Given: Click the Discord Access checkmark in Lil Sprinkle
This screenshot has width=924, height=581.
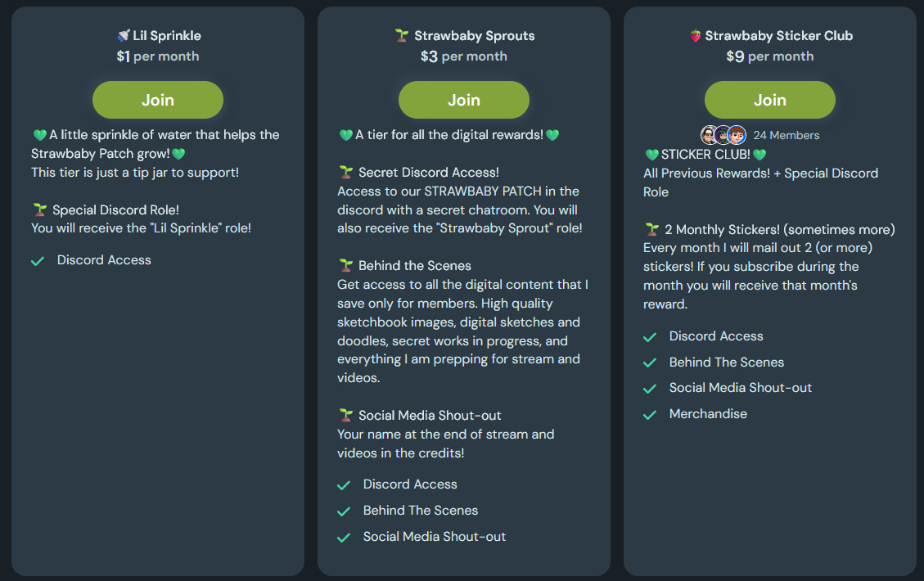Looking at the screenshot, I should [37, 261].
